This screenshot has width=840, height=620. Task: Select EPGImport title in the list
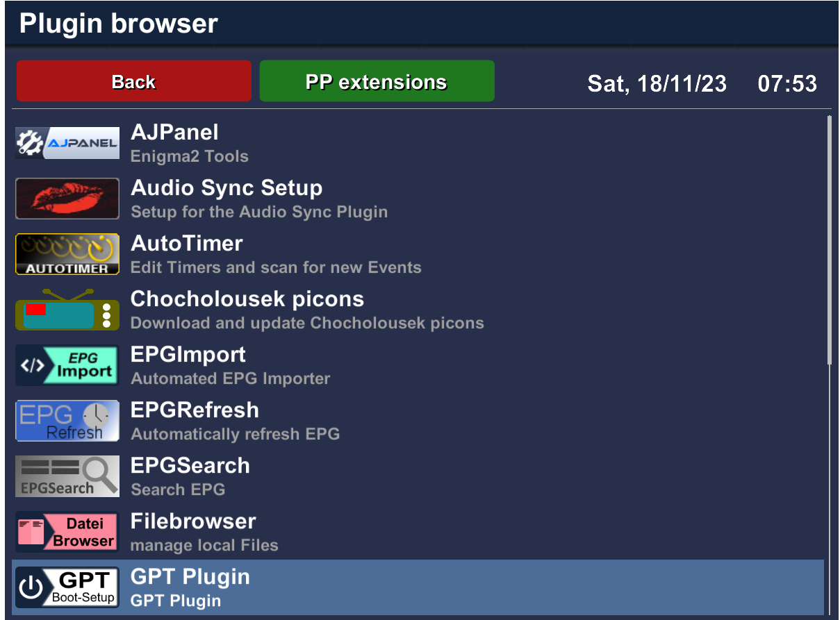pyautogui.click(x=188, y=355)
